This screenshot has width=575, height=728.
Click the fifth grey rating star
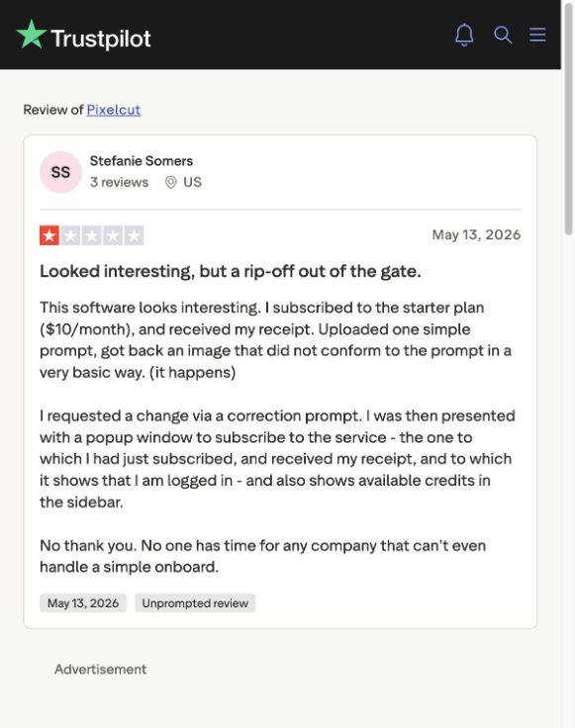(x=134, y=235)
